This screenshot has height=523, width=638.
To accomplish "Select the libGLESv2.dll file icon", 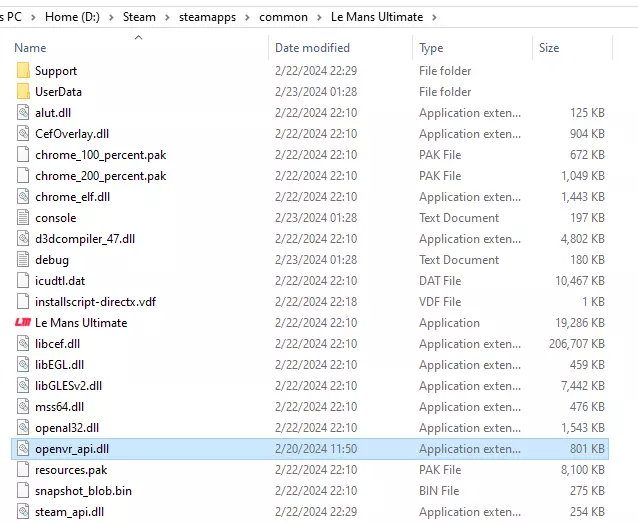I will (23, 386).
